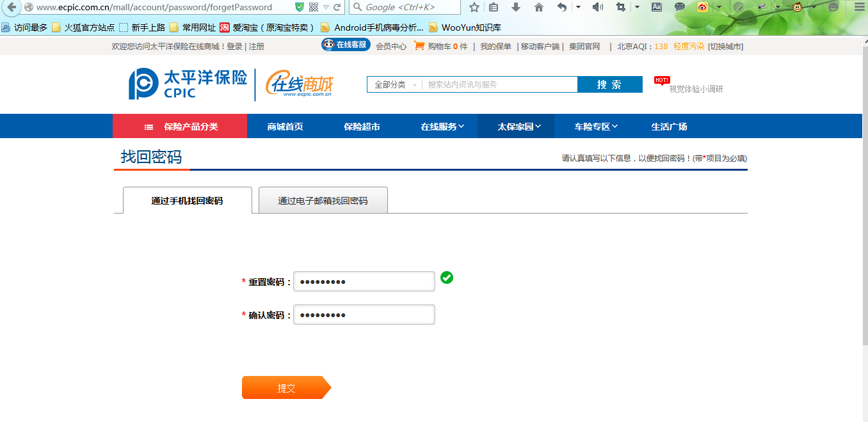The width and height of the screenshot is (868, 422).
Task: Click the undo closed tab arrow icon
Action: tap(562, 7)
